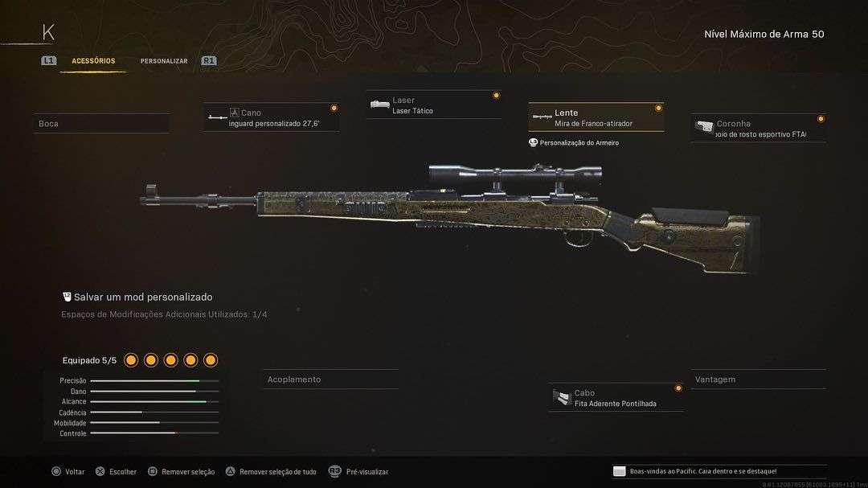
Task: Click the Voltar circle button icon
Action: coord(56,471)
